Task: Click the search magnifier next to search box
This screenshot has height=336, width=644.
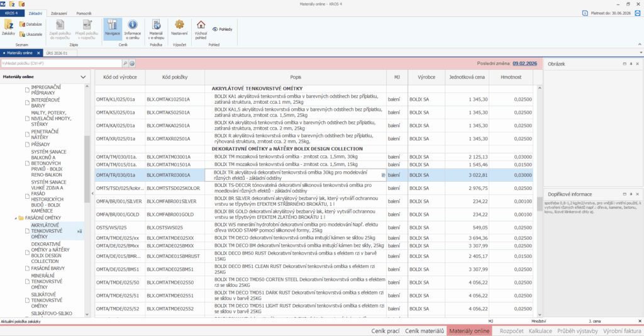Action: (x=124, y=64)
